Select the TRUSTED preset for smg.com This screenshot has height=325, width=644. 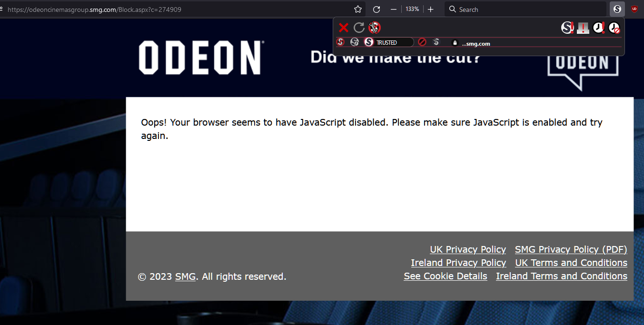[x=389, y=42]
